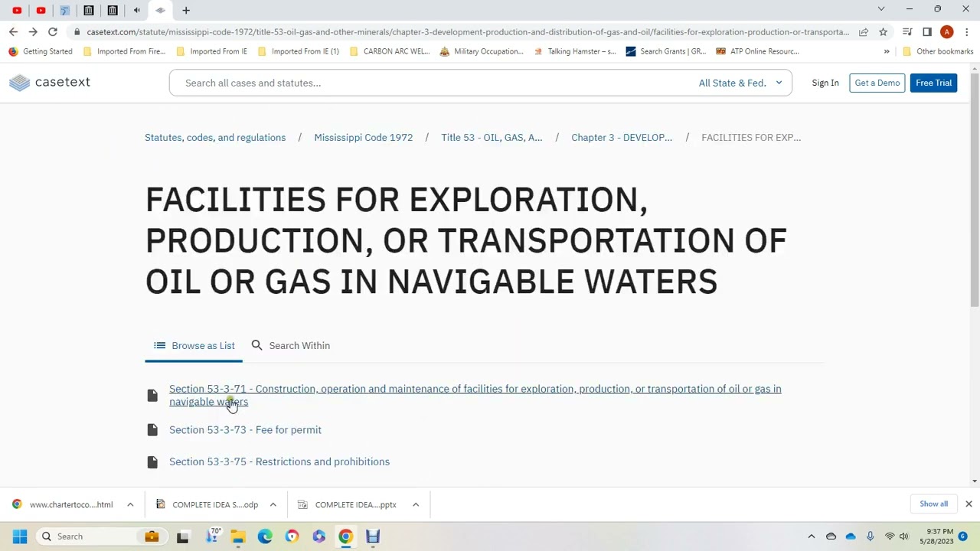
Task: Go to Title 53 - OIL, GAS breadcrumb
Action: (x=492, y=138)
